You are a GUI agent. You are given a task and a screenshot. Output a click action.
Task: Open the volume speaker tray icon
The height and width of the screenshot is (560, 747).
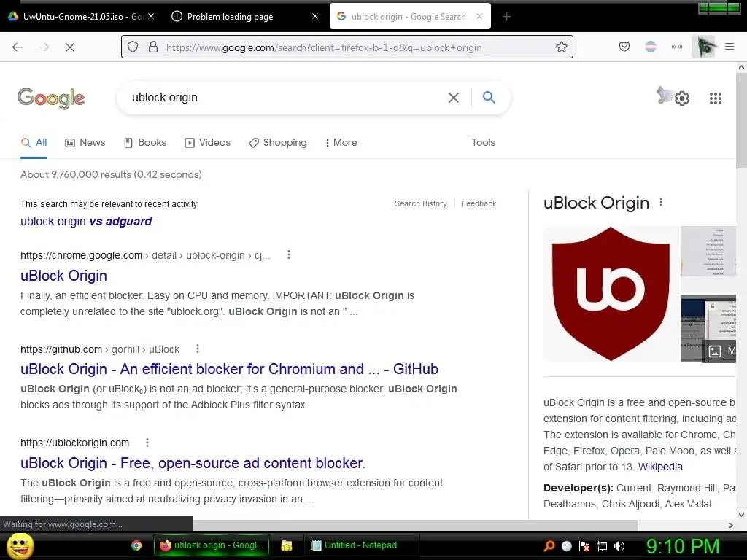[619, 546]
